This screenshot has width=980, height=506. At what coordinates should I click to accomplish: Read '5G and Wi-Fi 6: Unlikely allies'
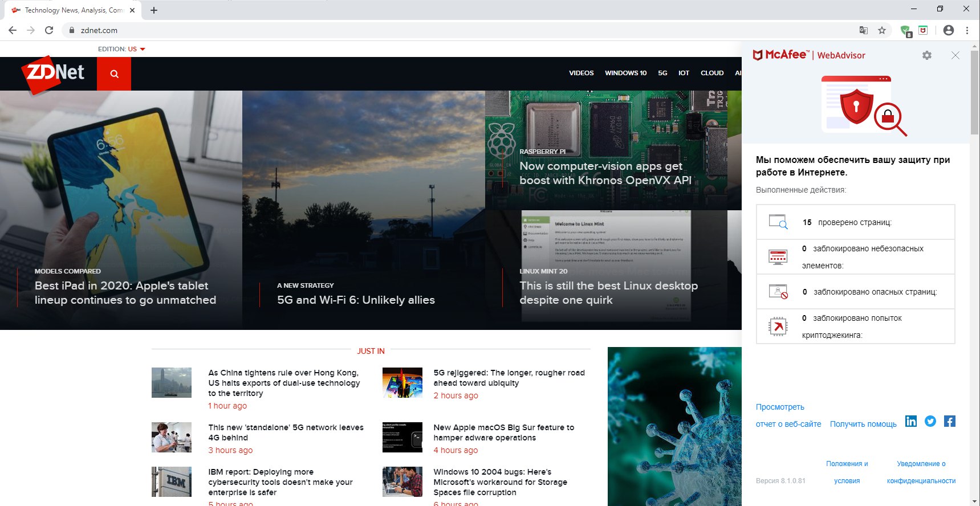(356, 300)
